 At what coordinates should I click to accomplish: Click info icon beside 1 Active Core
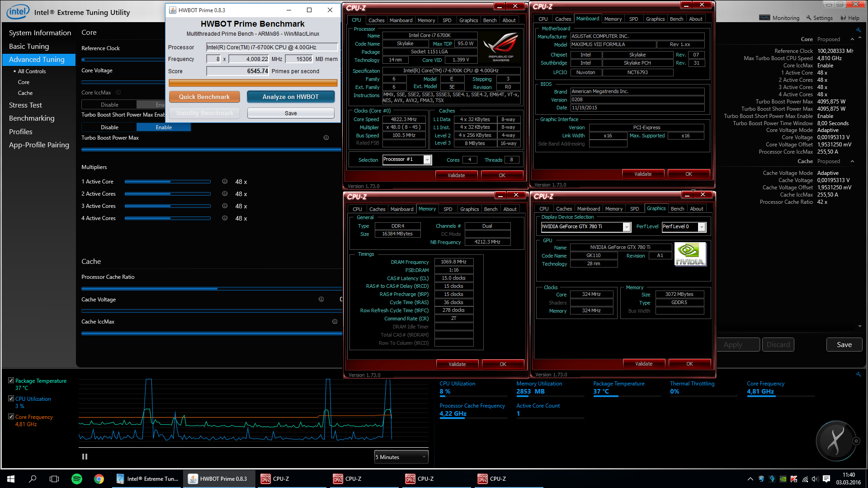225,182
